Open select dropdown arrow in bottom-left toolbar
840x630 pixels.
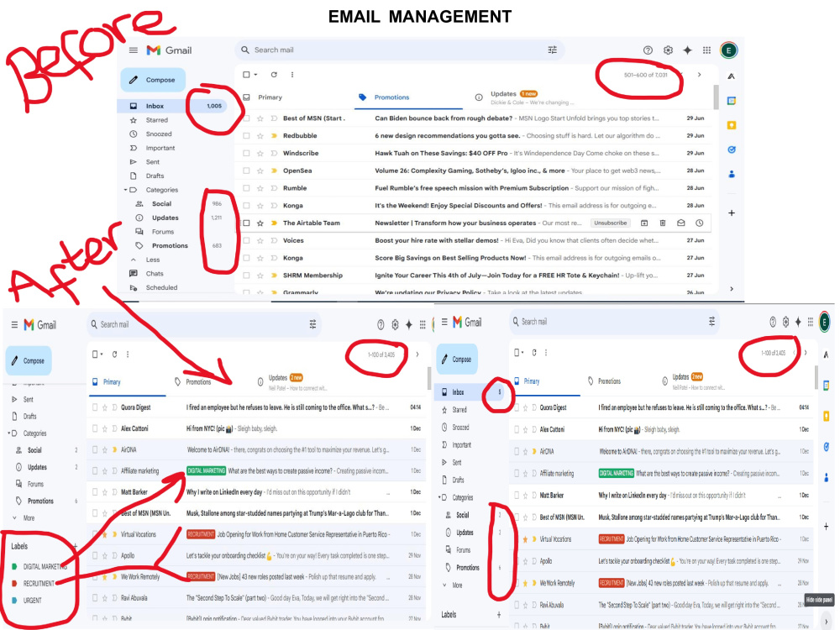[x=102, y=354]
